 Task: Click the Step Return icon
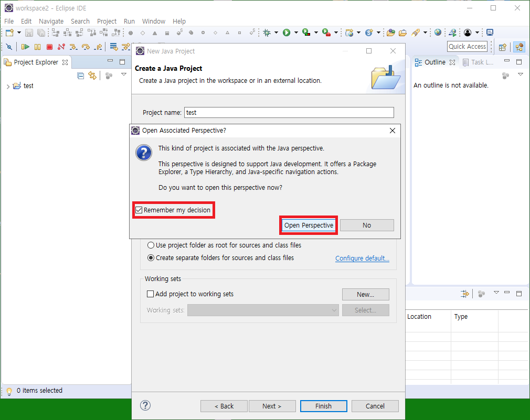(x=98, y=47)
